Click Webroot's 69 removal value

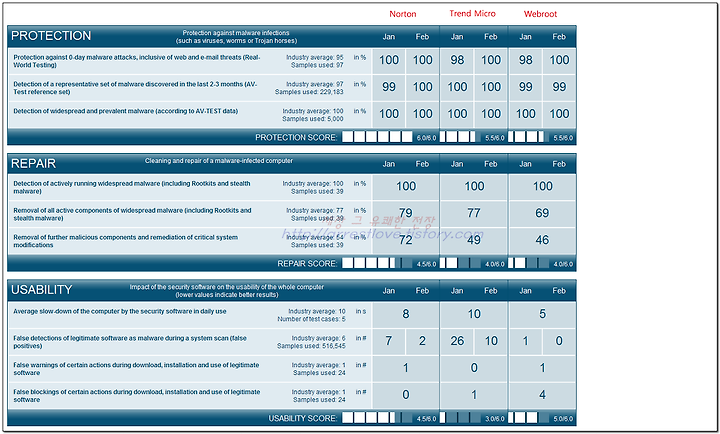(542, 213)
